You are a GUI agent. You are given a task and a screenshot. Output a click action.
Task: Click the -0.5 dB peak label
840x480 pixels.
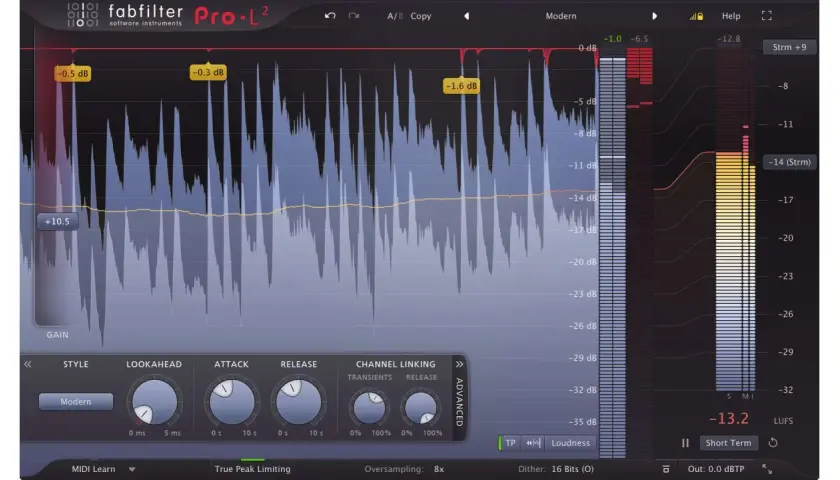[73, 73]
